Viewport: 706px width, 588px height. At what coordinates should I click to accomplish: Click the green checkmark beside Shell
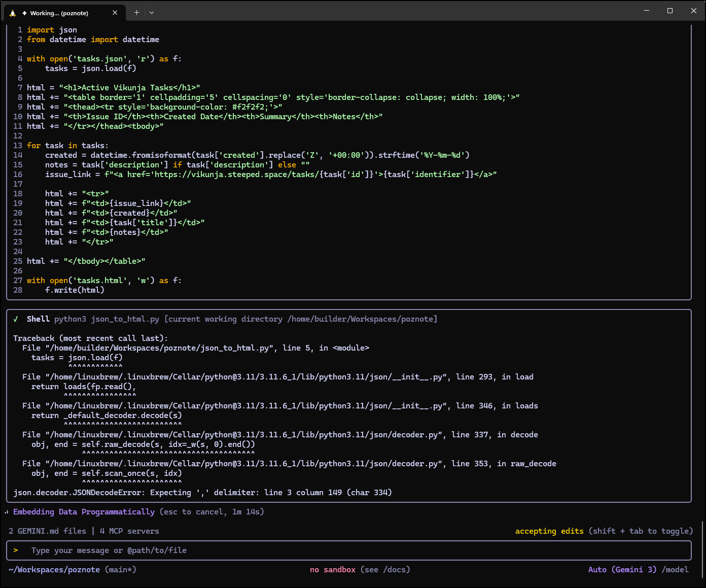(16, 319)
